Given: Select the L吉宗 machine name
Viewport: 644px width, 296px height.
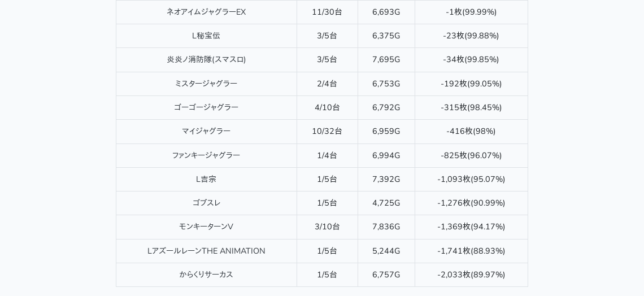Looking at the screenshot, I should (206, 179).
